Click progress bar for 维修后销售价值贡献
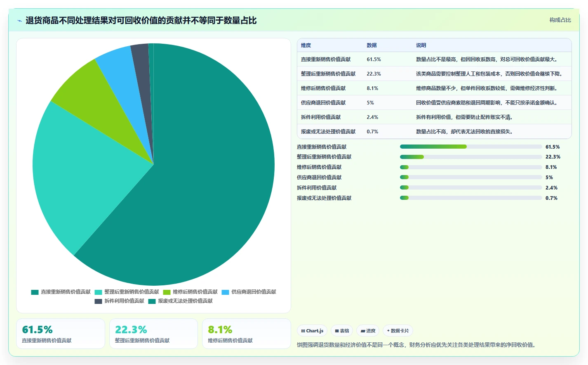Screen dimensions: 588x365 [471, 167]
